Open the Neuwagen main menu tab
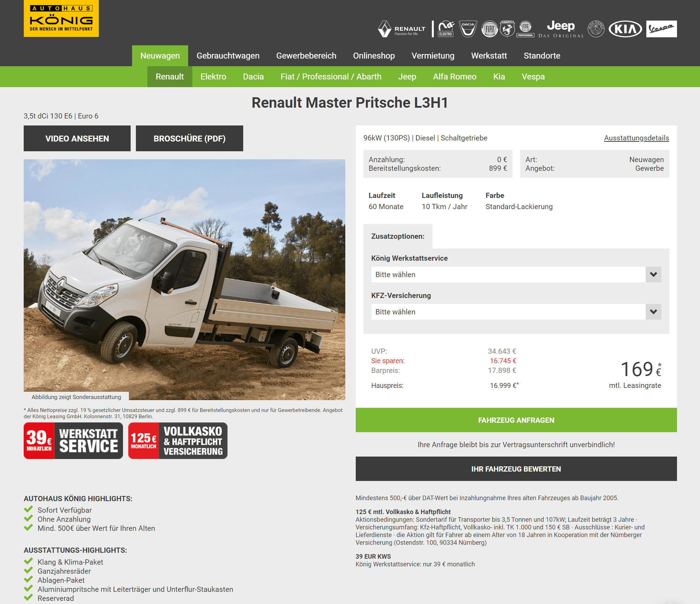This screenshot has height=604, width=700. pos(160,56)
